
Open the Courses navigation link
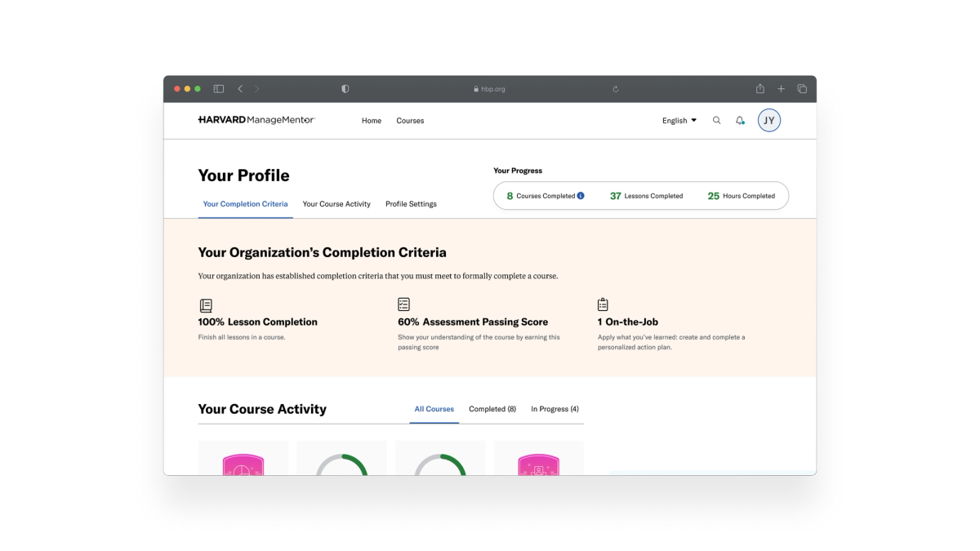click(x=410, y=121)
